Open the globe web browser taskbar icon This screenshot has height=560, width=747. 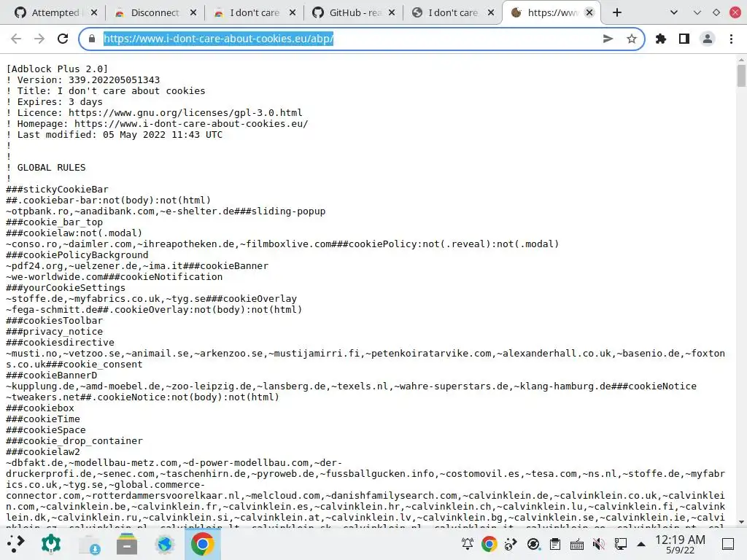[164, 544]
